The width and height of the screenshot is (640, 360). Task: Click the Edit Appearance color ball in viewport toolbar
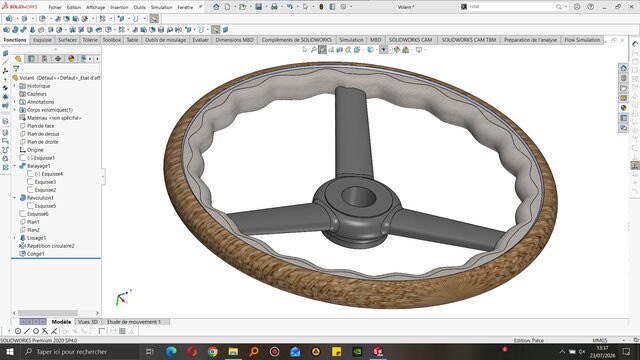397,50
